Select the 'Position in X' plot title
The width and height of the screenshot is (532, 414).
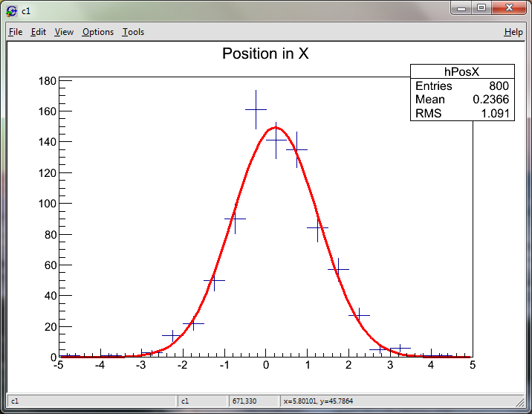pos(265,54)
